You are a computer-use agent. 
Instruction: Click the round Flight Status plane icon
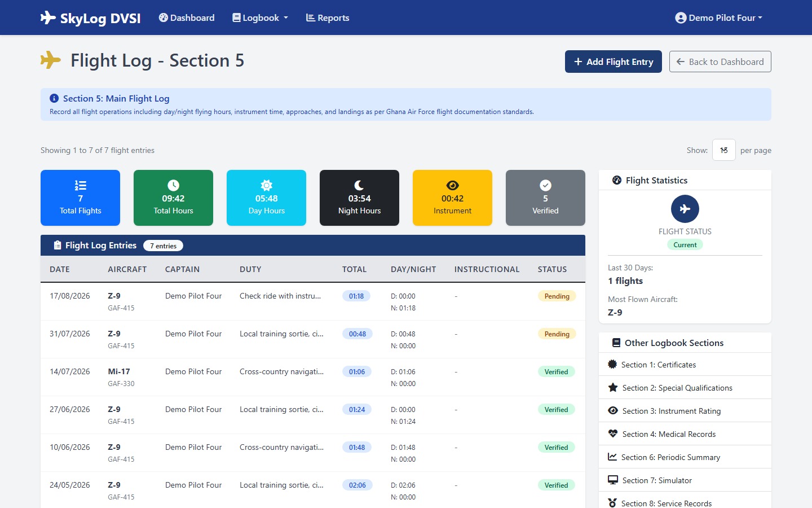click(x=685, y=209)
